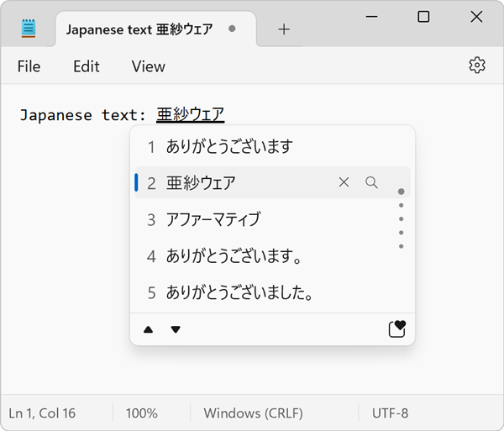Image resolution: width=504 pixels, height=431 pixels.
Task: Choose candidate 1 ありがとうございます
Action: 228,146
